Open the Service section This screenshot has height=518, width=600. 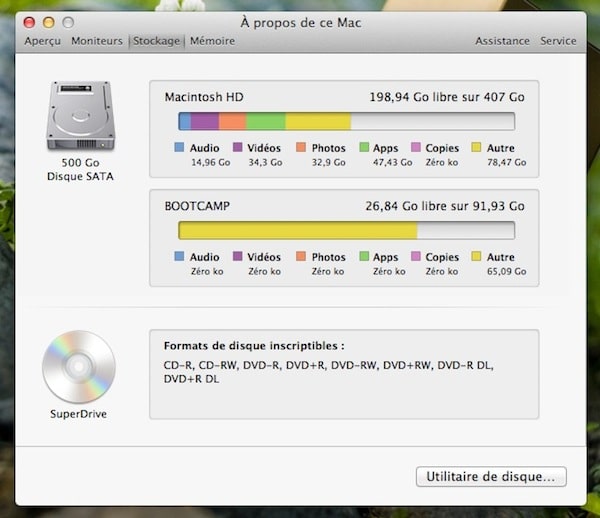click(558, 41)
